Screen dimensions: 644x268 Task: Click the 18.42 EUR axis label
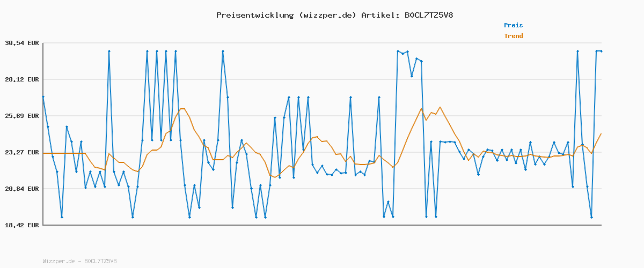[x=22, y=225]
